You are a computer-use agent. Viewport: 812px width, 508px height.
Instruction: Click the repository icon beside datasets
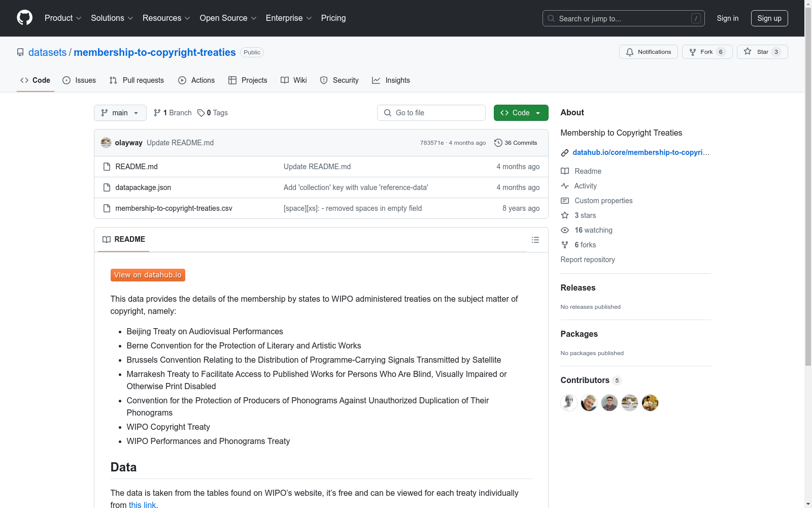click(20, 52)
